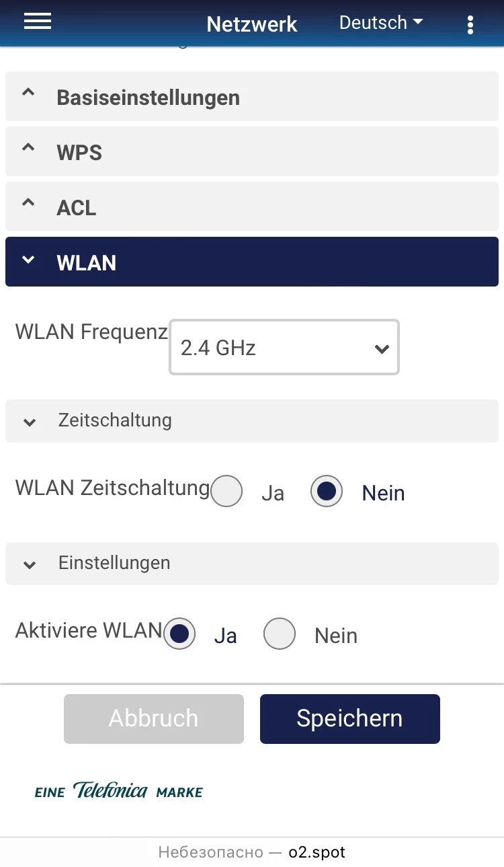Collapse the Einstellungen subsection

pyautogui.click(x=114, y=563)
